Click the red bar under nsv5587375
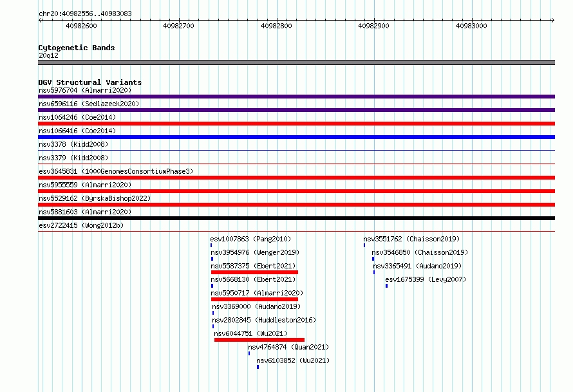This screenshot has height=392, width=573. [255, 272]
